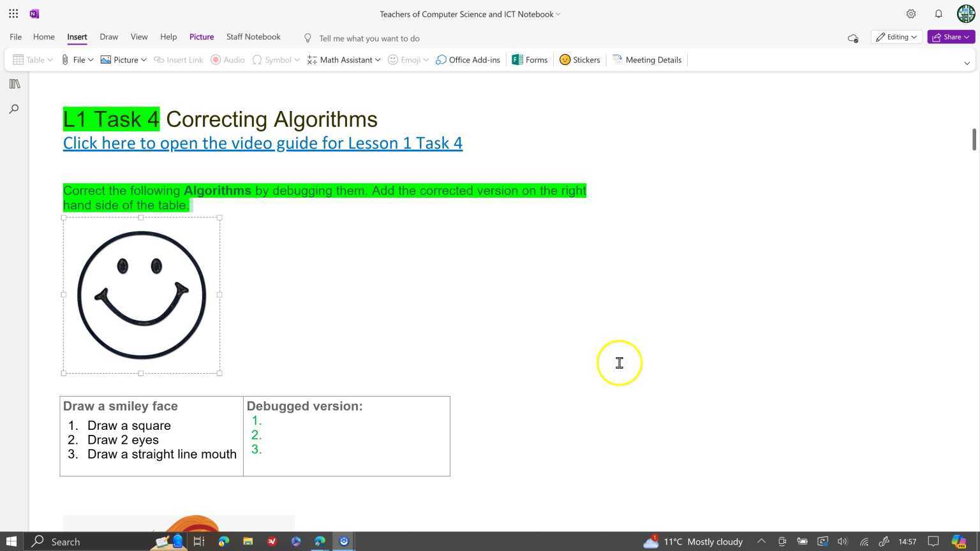
Task: Open the Staff Notebook tab
Action: tap(253, 36)
